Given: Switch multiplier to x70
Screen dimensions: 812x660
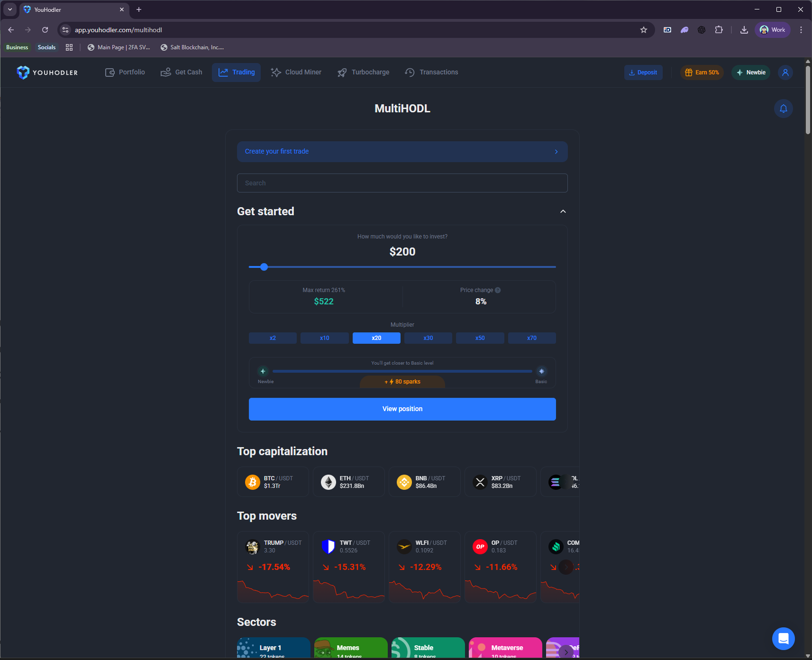Looking at the screenshot, I should coord(531,338).
